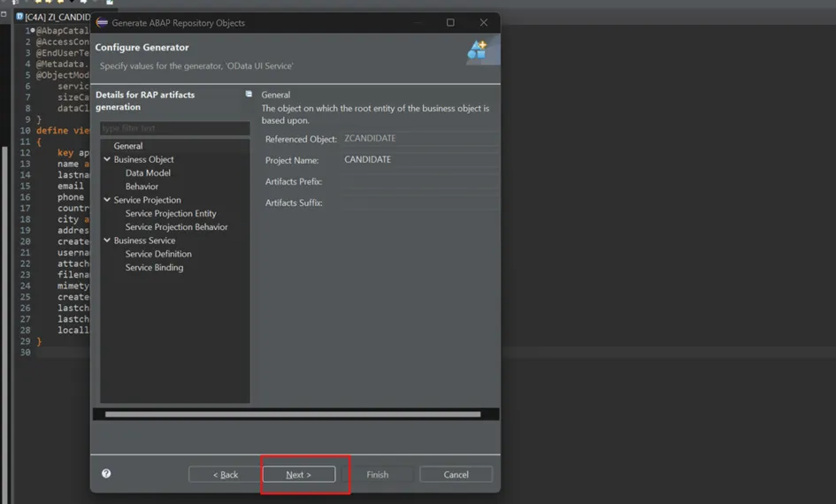
Task: Click the generator wizard banner icon
Action: [478, 50]
